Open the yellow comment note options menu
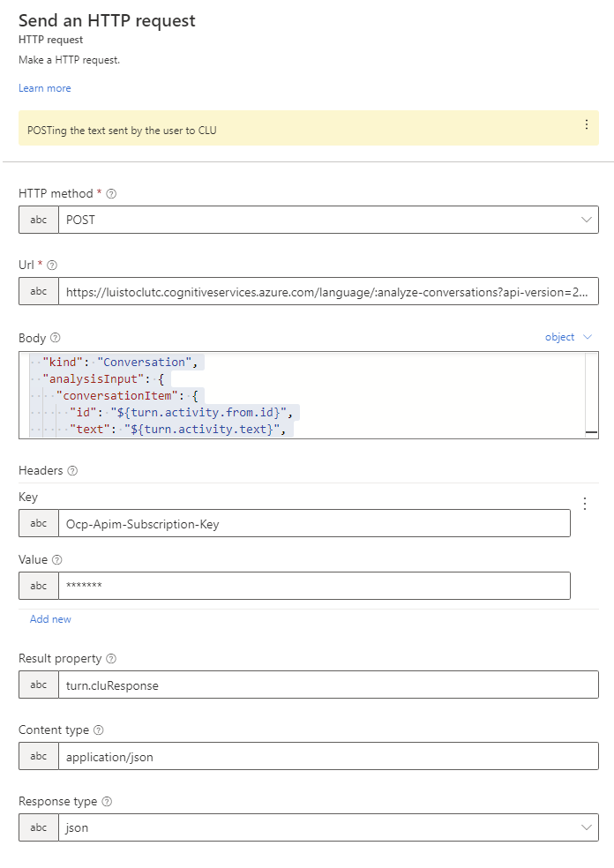This screenshot has width=614, height=868. (587, 124)
